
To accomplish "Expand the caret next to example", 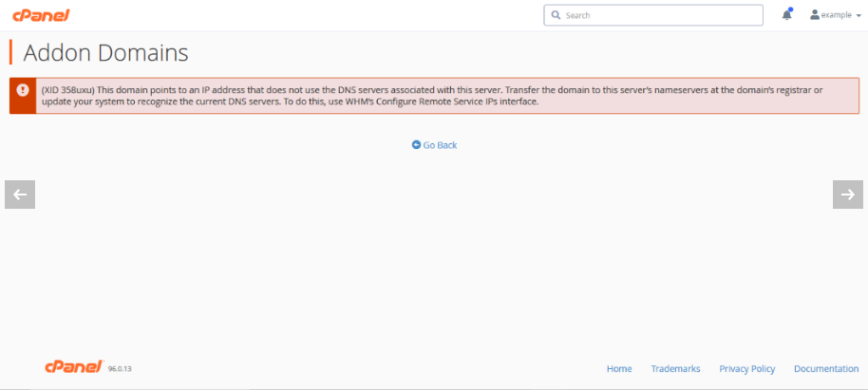I will (859, 16).
